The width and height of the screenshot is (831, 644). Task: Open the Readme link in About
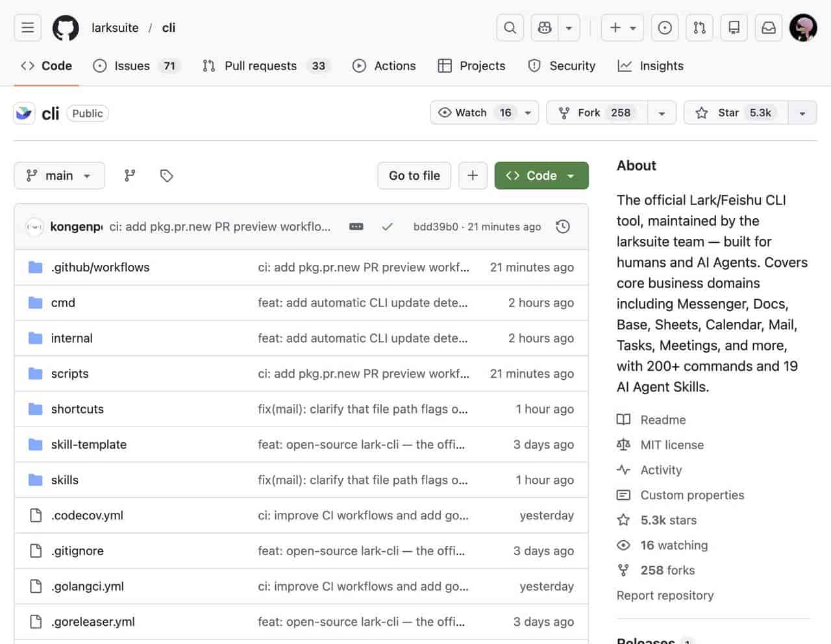651,419
